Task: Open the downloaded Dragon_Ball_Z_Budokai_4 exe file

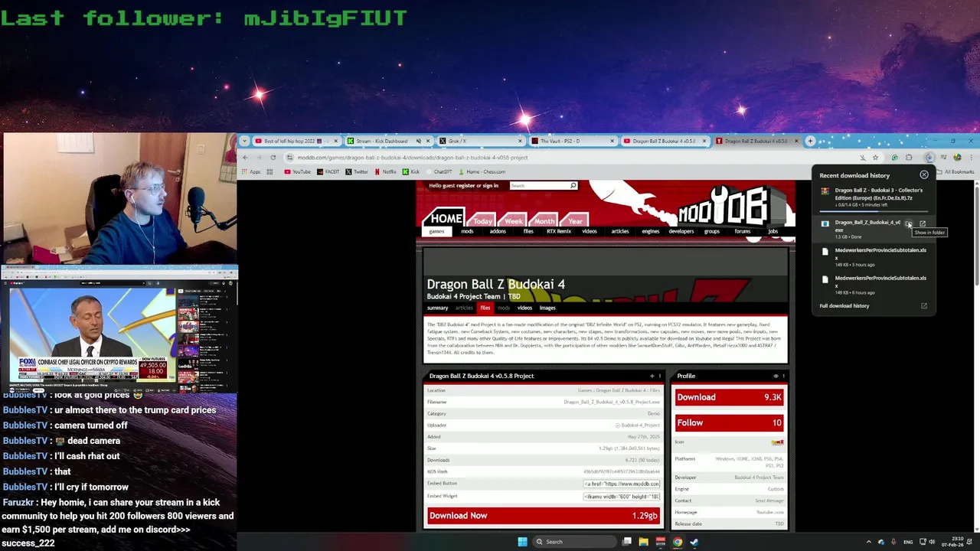Action: coord(923,223)
